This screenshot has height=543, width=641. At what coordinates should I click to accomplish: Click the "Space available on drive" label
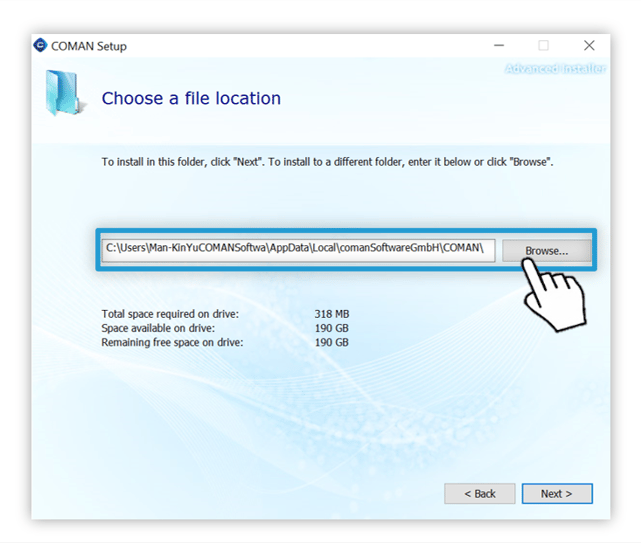[x=158, y=328]
